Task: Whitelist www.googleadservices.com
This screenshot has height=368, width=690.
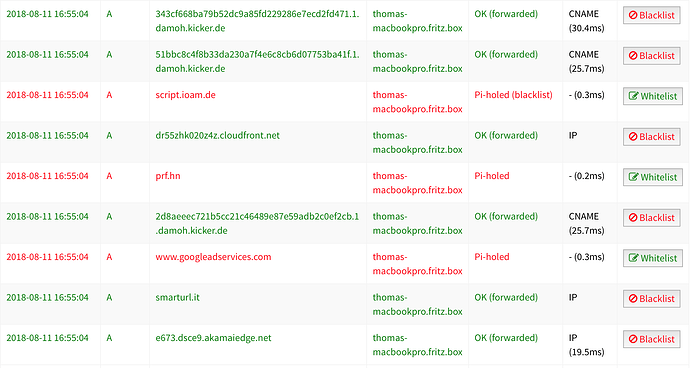Action: coord(653,258)
